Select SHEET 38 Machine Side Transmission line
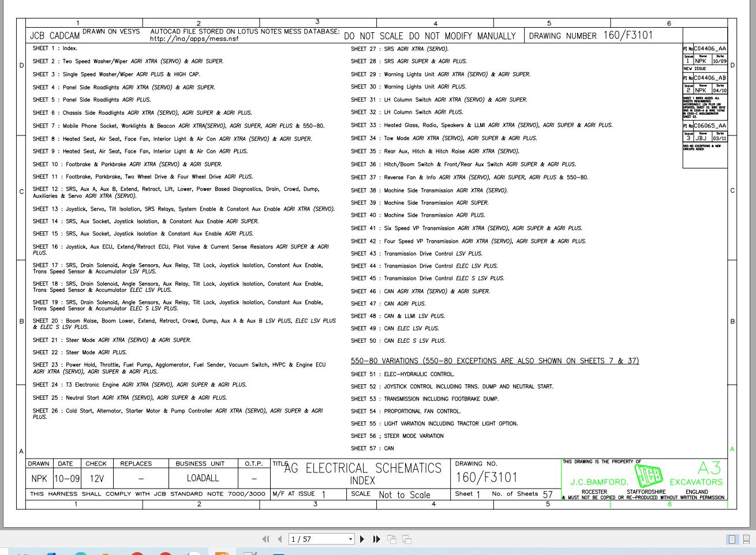 pyautogui.click(x=429, y=190)
